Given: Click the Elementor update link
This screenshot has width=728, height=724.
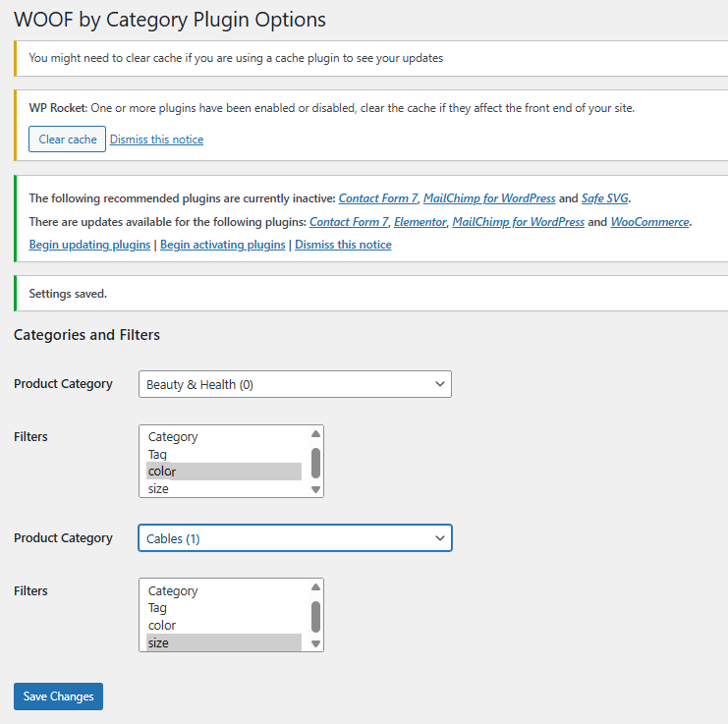Looking at the screenshot, I should click(420, 222).
